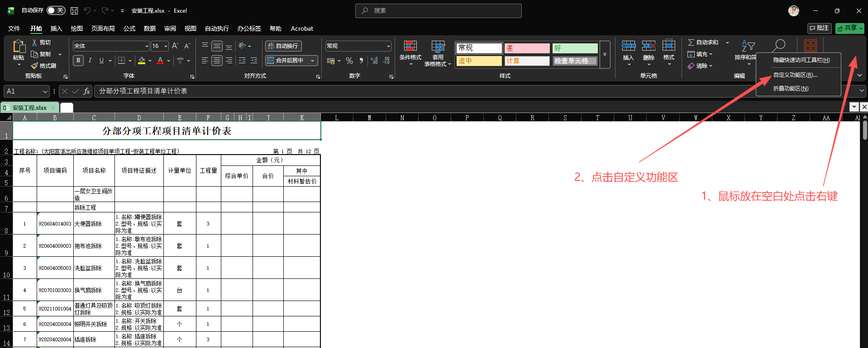This screenshot has width=868, height=348.
Task: Choose 隐藏快速访问工具栏(H) menu entry
Action: (801, 60)
